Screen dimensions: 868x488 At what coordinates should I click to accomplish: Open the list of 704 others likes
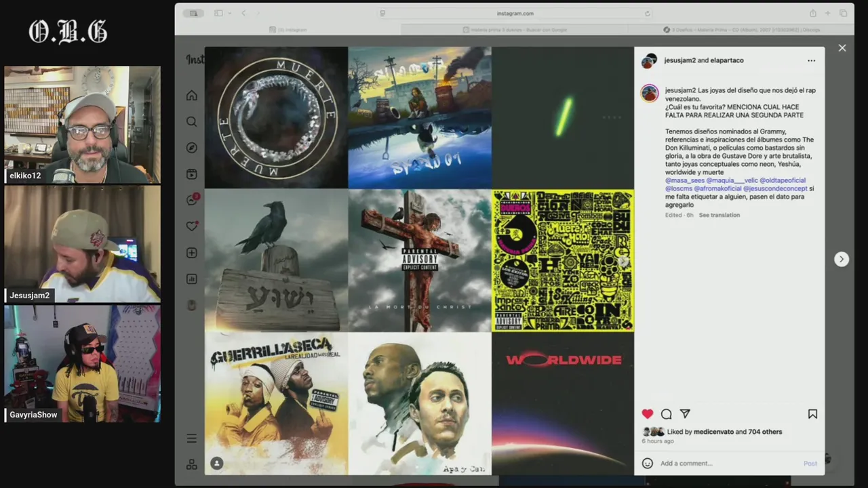[765, 432]
